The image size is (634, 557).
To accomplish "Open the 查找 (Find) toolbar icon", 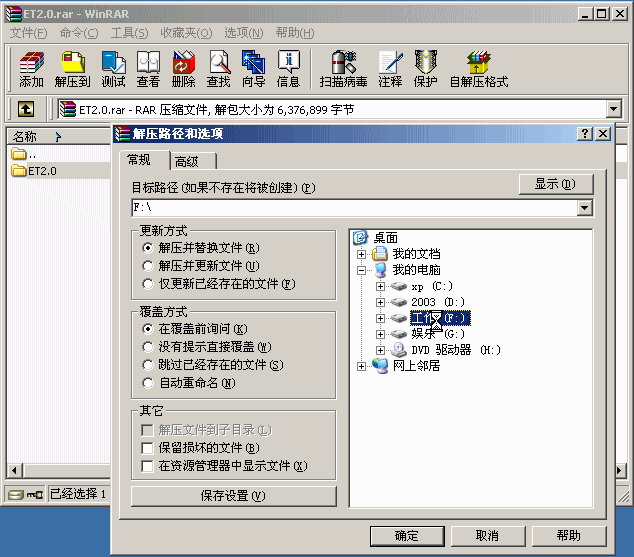I will click(x=218, y=68).
